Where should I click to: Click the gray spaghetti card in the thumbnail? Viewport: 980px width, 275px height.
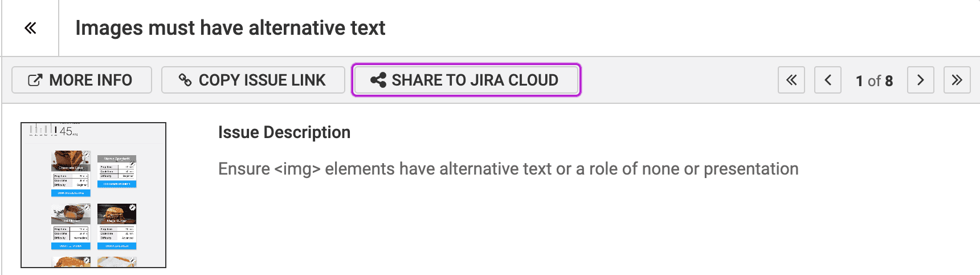[x=117, y=159]
